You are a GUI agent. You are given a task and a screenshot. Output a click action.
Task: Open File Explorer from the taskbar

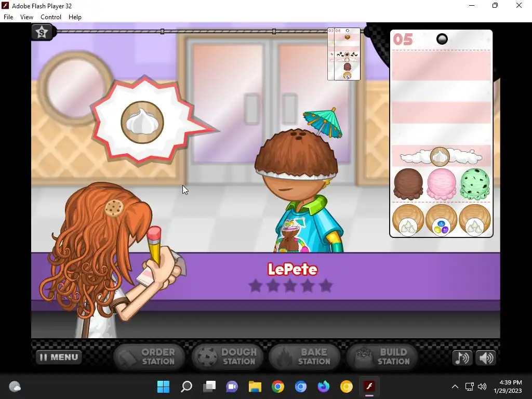point(255,387)
